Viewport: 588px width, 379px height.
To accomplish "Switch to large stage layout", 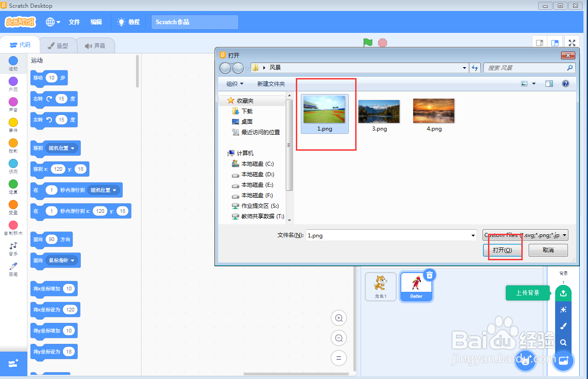I will [x=555, y=43].
